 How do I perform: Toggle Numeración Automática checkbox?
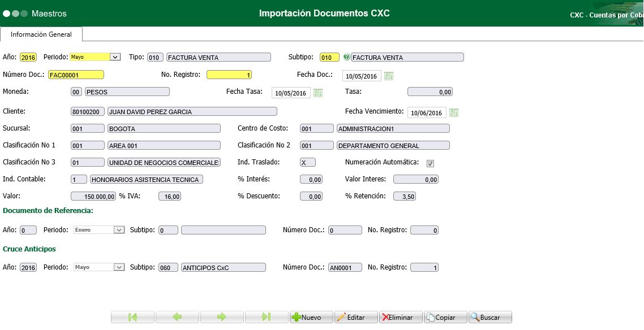click(431, 163)
